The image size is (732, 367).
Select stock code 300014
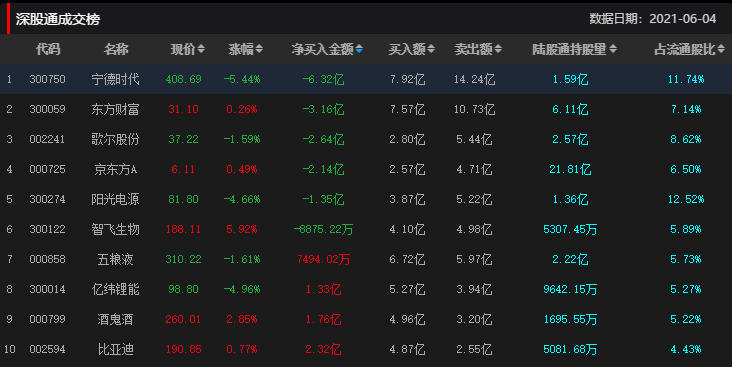coord(47,289)
